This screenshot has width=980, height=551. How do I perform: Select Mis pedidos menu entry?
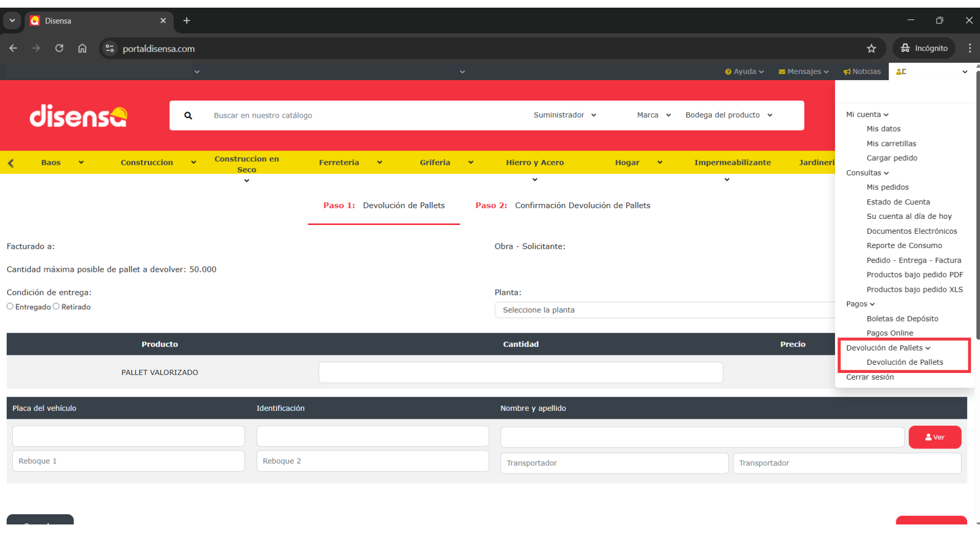click(x=887, y=187)
